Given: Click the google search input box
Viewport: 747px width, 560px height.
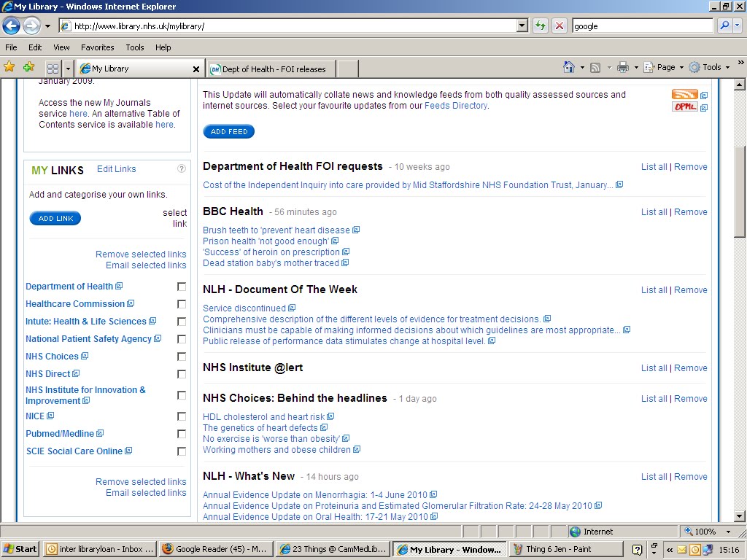Looking at the screenshot, I should coord(642,26).
